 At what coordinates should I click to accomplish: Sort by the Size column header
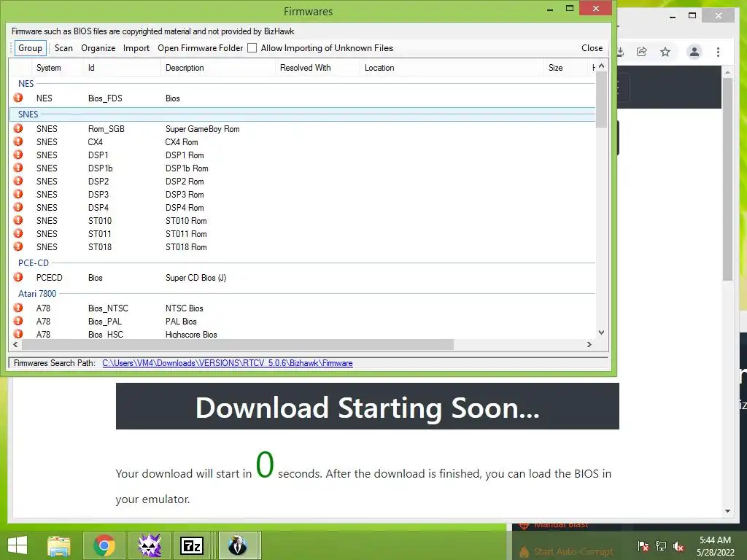pos(565,68)
